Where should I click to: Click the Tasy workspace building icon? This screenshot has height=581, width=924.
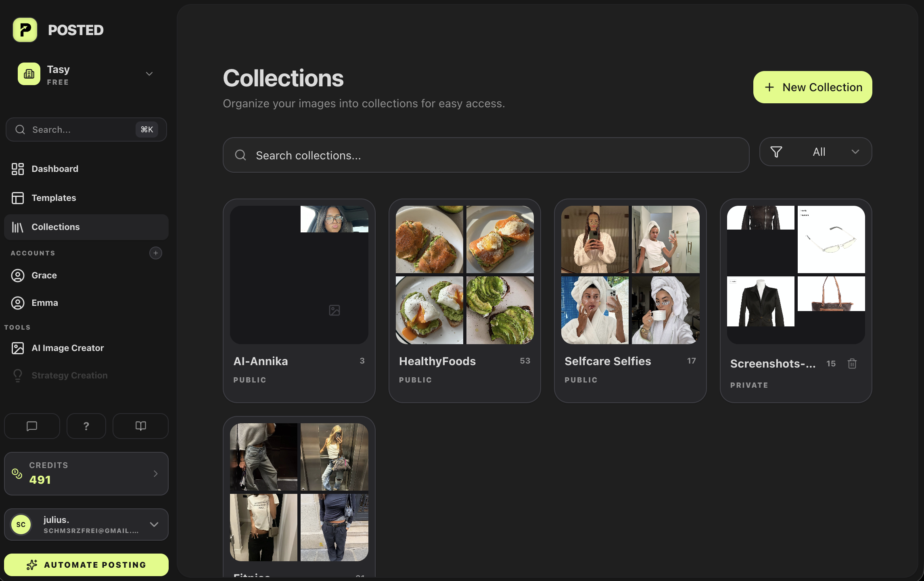[29, 74]
